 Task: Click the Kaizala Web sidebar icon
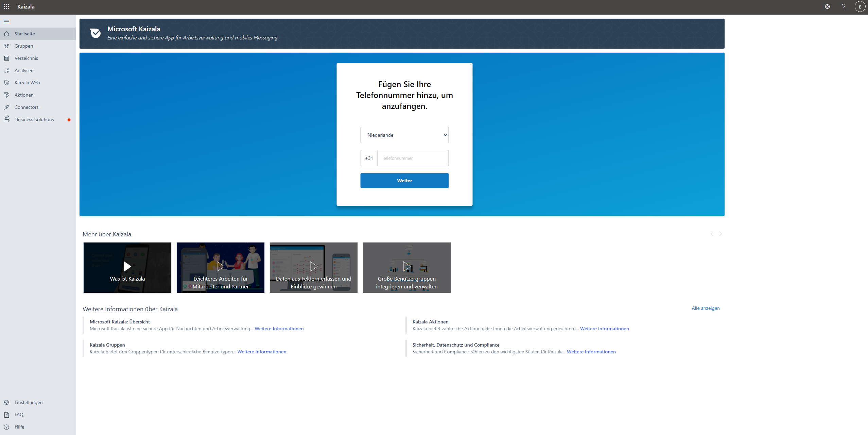click(x=6, y=83)
